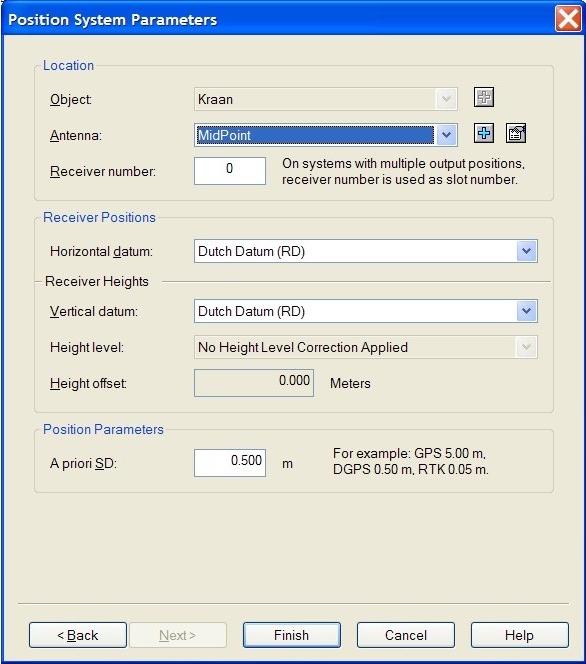Click the Receiver number input field
Image resolution: width=586 pixels, height=664 pixels.
230,171
